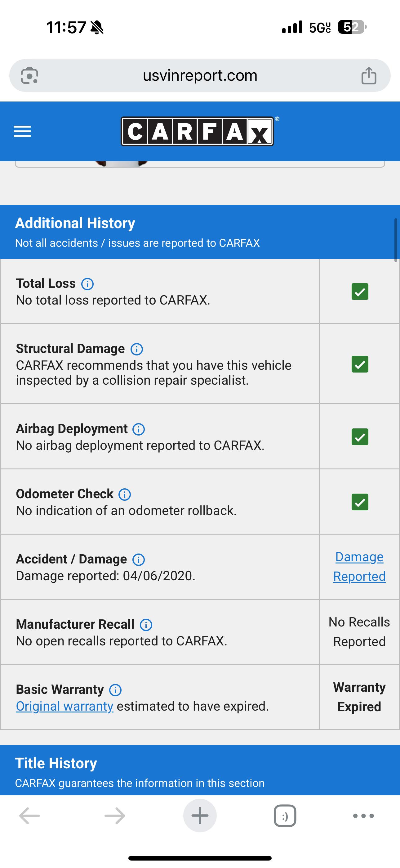This screenshot has width=400, height=868.
Task: Tap the Structural Damage info icon
Action: click(137, 350)
